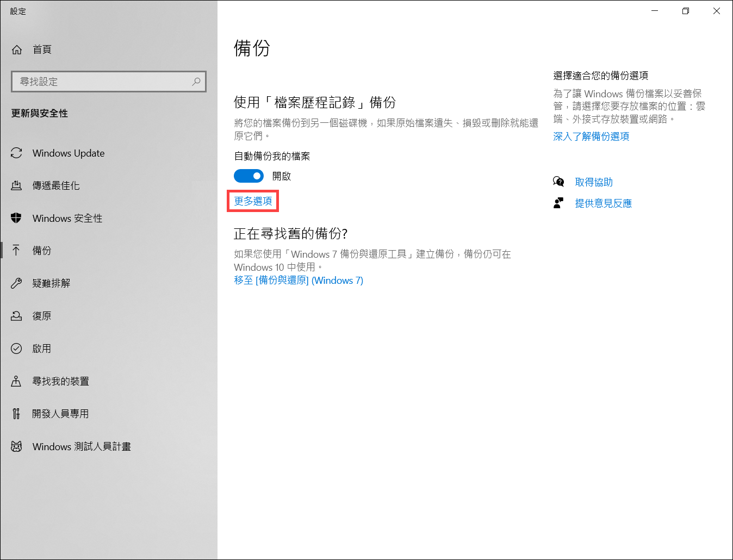
Task: Click the 選擇適合您的備份選項 heading
Action: pos(601,76)
